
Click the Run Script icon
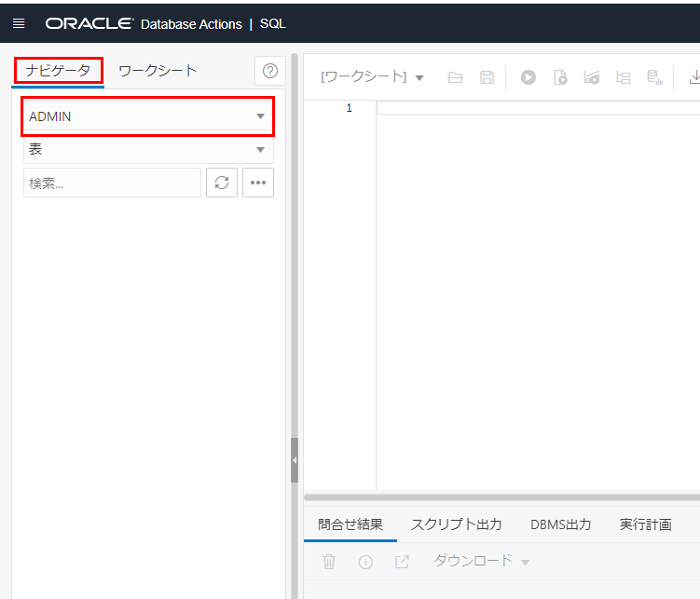(560, 77)
